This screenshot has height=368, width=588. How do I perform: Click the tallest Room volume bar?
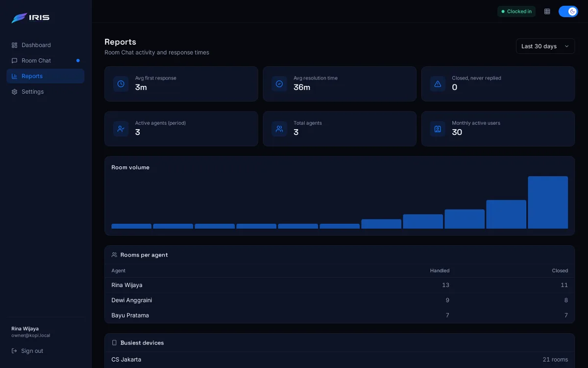(548, 202)
